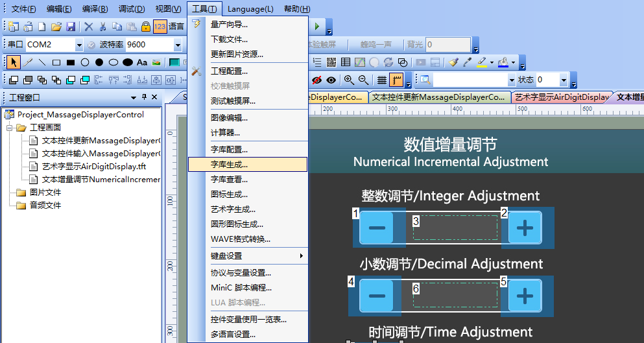Screen dimensions: 644x343
Task: Click the green run play icon
Action: click(317, 27)
